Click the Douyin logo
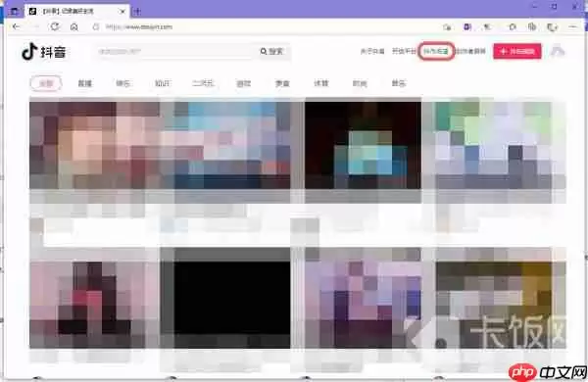 coord(44,52)
